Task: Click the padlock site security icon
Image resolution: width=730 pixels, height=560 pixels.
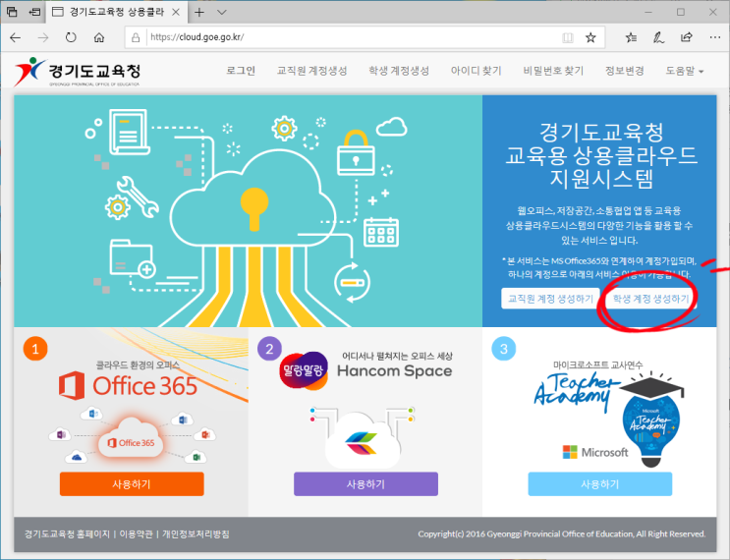Action: pyautogui.click(x=136, y=37)
